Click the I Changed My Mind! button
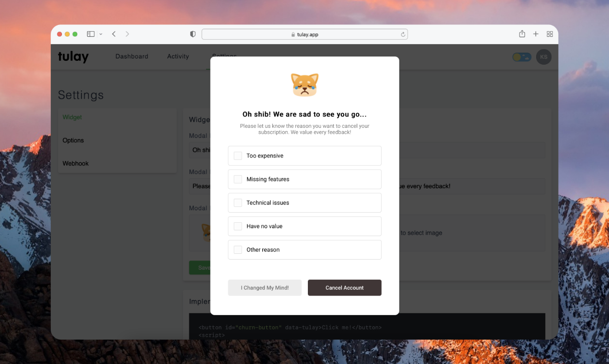609x364 pixels. tap(265, 288)
